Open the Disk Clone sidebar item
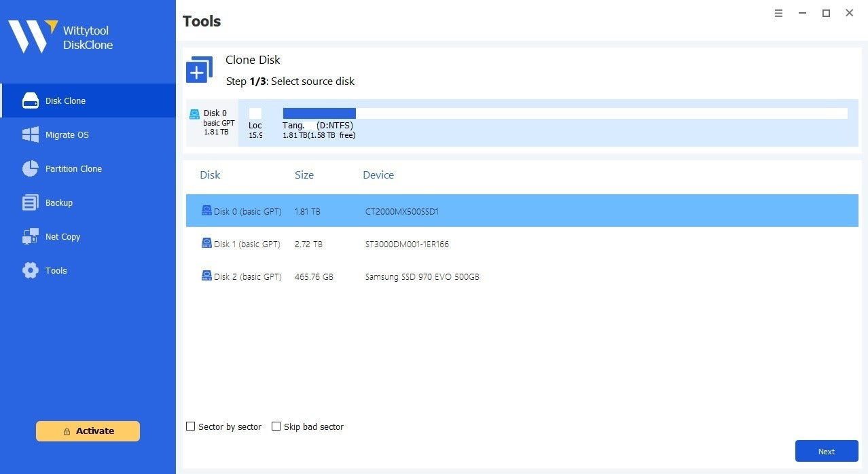The height and width of the screenshot is (474, 868). click(x=88, y=101)
